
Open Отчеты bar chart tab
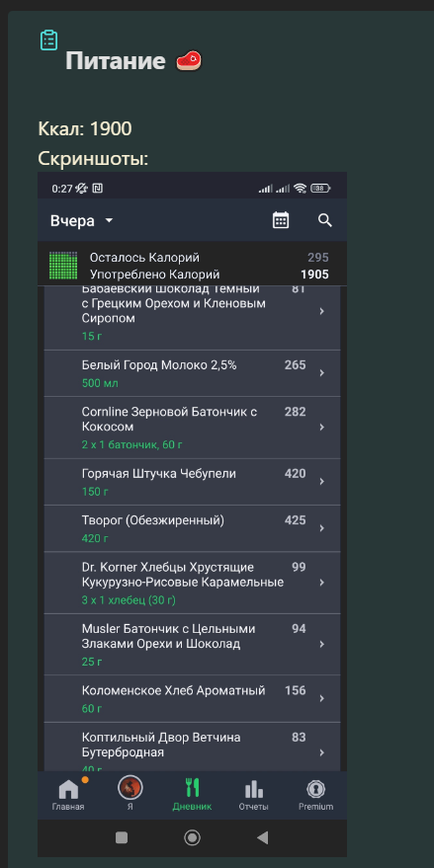coord(254,789)
